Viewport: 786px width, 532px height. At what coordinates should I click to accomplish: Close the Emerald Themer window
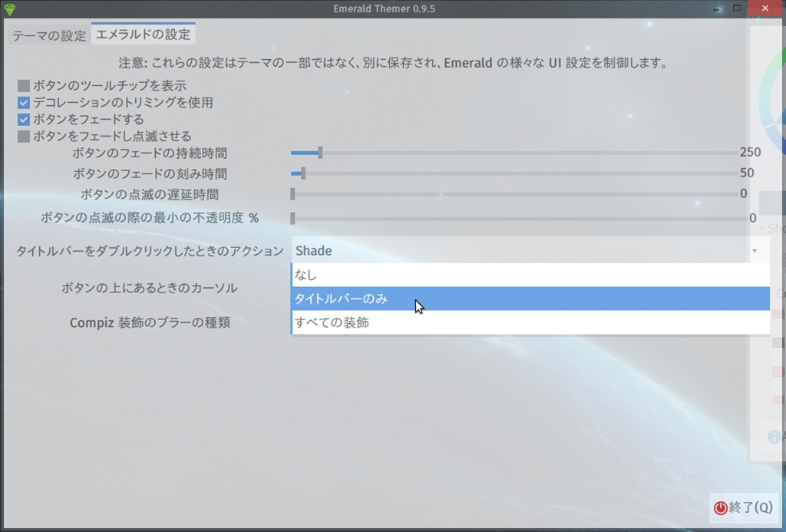[x=765, y=8]
